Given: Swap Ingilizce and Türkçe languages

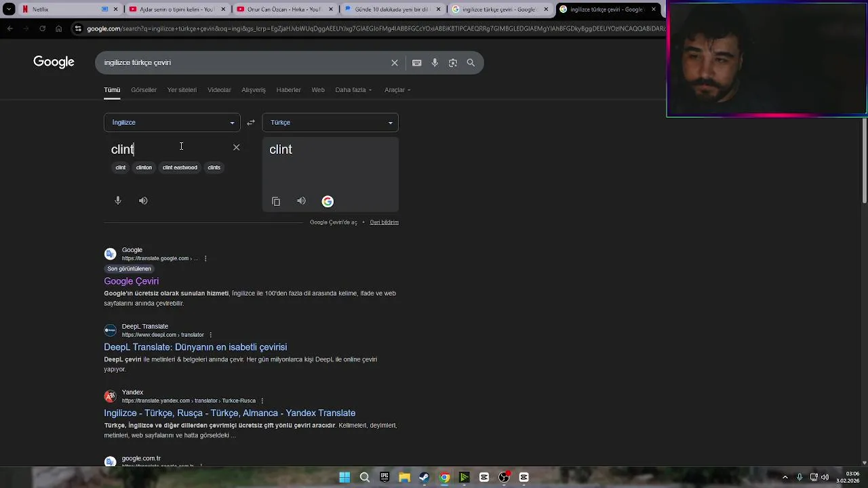Looking at the screenshot, I should pyautogui.click(x=251, y=123).
